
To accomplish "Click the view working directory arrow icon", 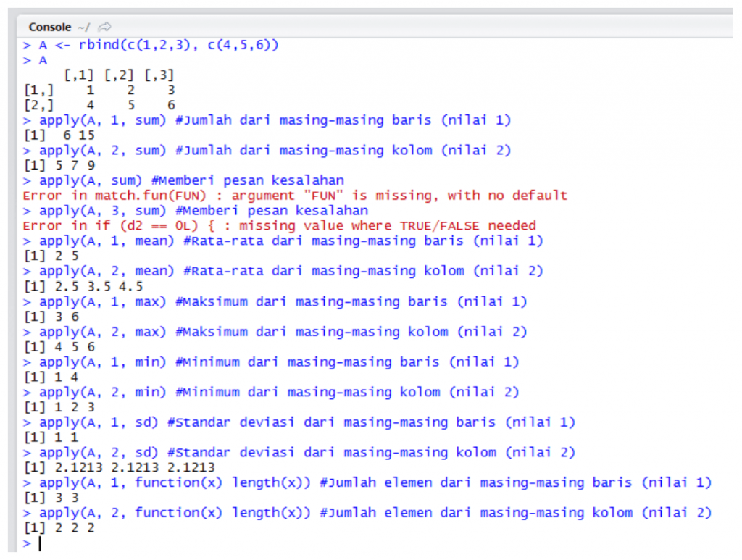I will [x=104, y=27].
